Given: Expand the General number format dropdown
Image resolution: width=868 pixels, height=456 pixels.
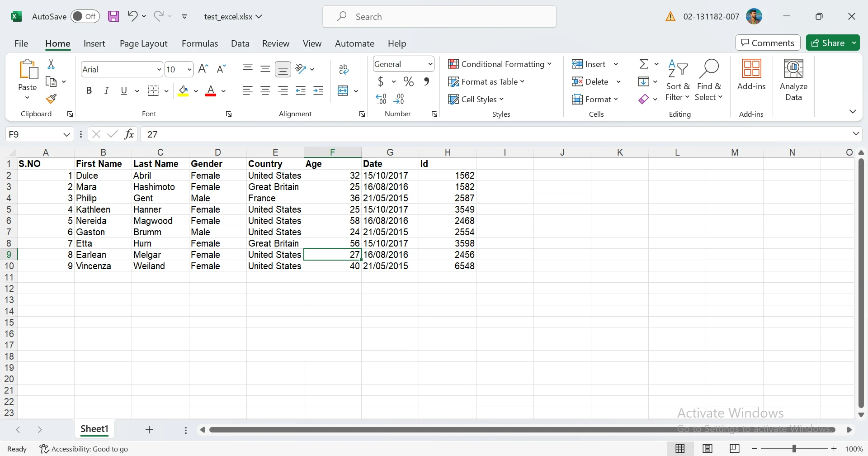Looking at the screenshot, I should point(430,64).
